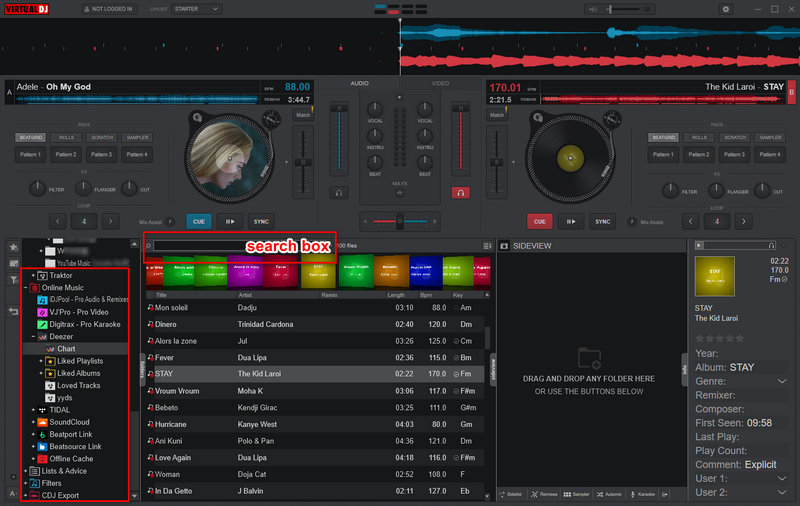
Task: Select Beatsource Link in the folder tree
Action: coord(75,447)
